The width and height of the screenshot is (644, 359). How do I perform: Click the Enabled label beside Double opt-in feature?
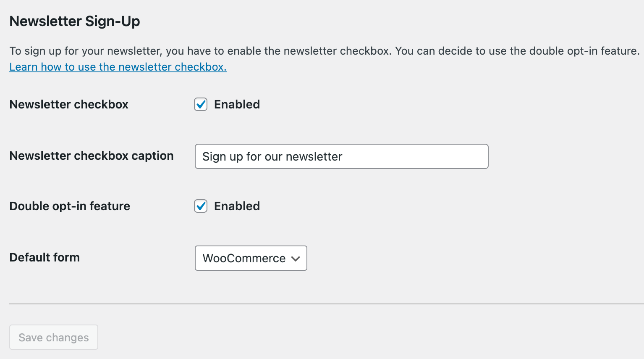pos(237,206)
